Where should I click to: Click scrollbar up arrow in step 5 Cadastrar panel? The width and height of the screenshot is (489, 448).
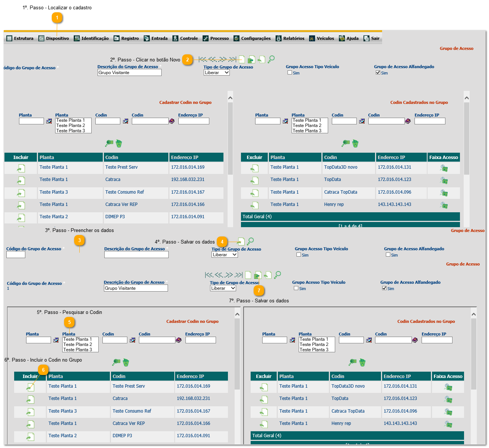tap(237, 315)
